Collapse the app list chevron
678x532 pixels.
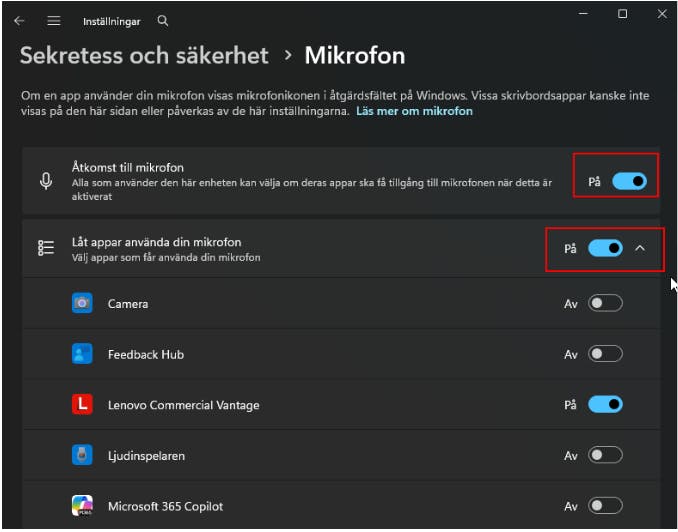point(641,248)
